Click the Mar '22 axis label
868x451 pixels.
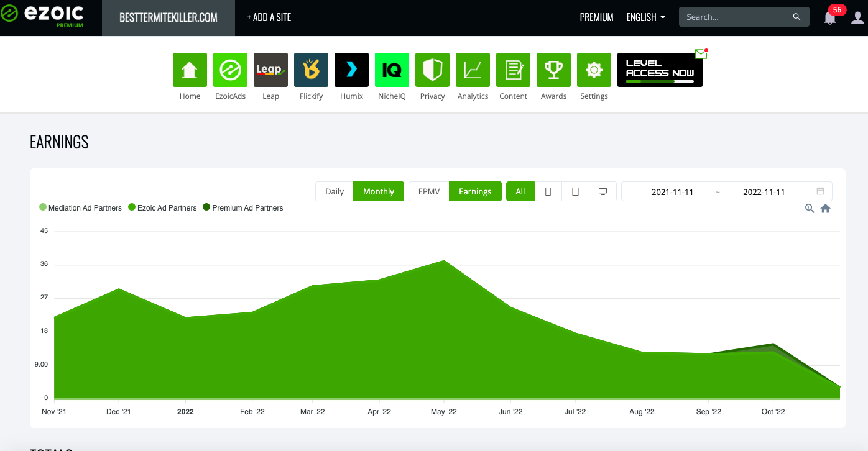click(312, 412)
